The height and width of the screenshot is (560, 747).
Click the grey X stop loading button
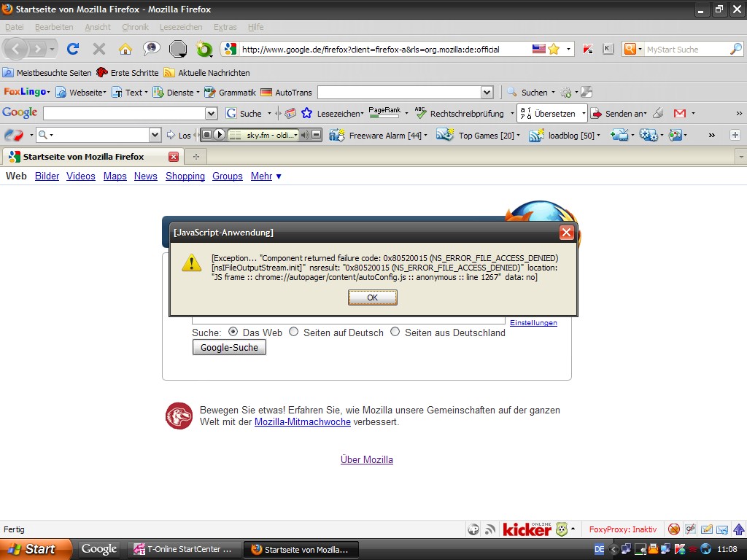(x=99, y=49)
